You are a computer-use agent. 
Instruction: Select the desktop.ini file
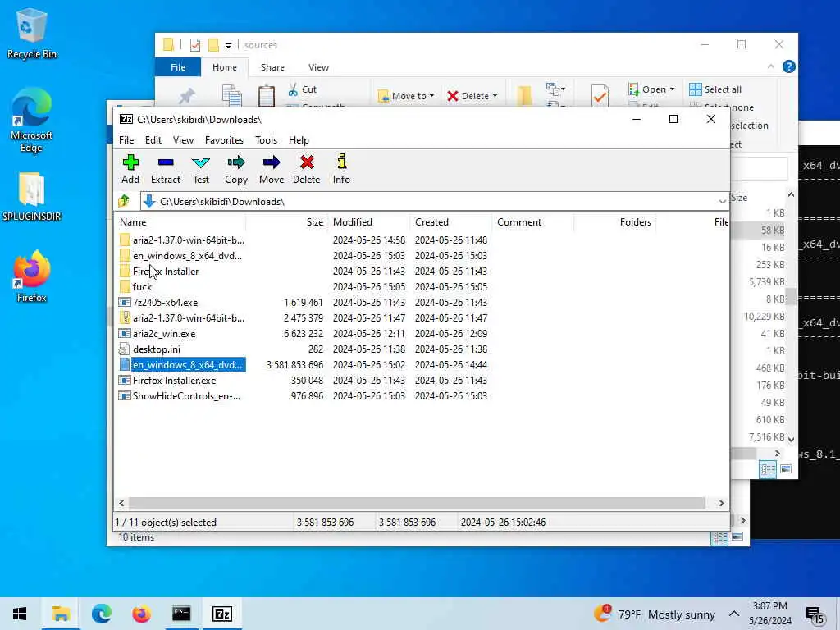(x=157, y=349)
